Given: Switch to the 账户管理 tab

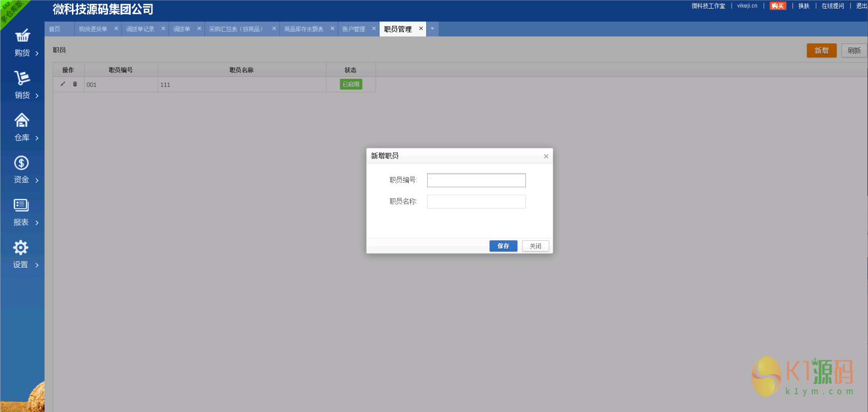Looking at the screenshot, I should point(354,29).
